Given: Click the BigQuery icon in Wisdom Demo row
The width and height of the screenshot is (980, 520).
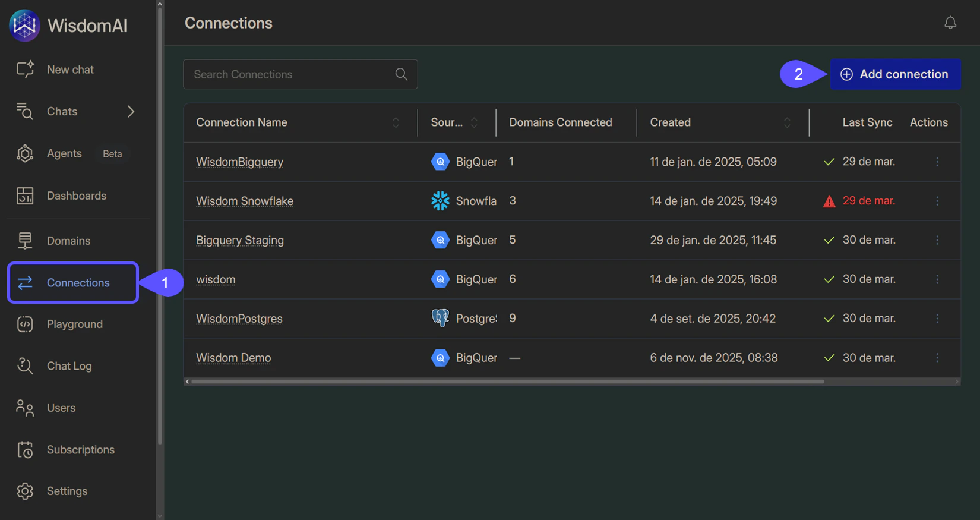Looking at the screenshot, I should point(440,358).
